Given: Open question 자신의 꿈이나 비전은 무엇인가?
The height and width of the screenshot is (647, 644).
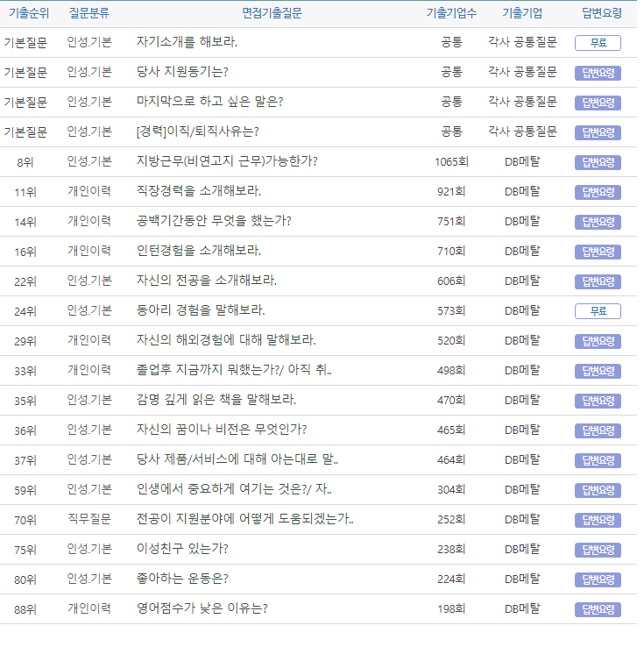Looking at the screenshot, I should [x=222, y=430].
